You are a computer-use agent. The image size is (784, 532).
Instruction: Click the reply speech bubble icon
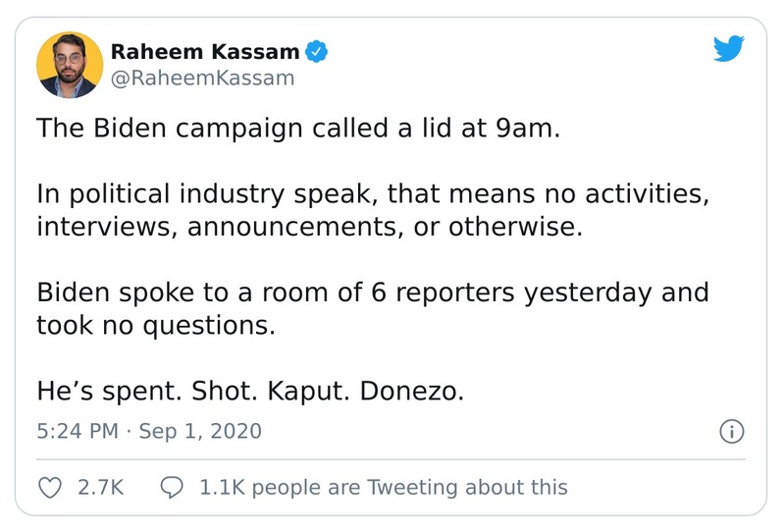(172, 487)
